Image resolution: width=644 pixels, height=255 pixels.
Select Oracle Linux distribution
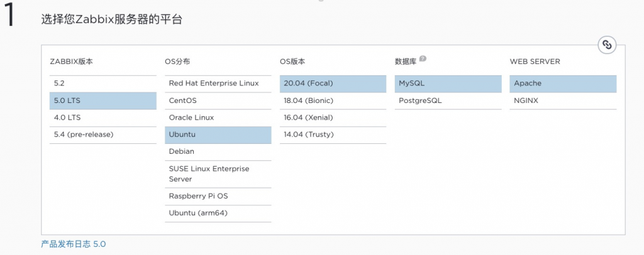click(x=218, y=118)
